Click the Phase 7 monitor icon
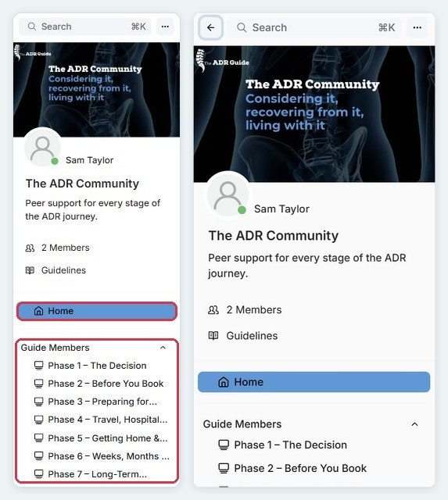The width and height of the screenshot is (448, 500). [x=38, y=474]
